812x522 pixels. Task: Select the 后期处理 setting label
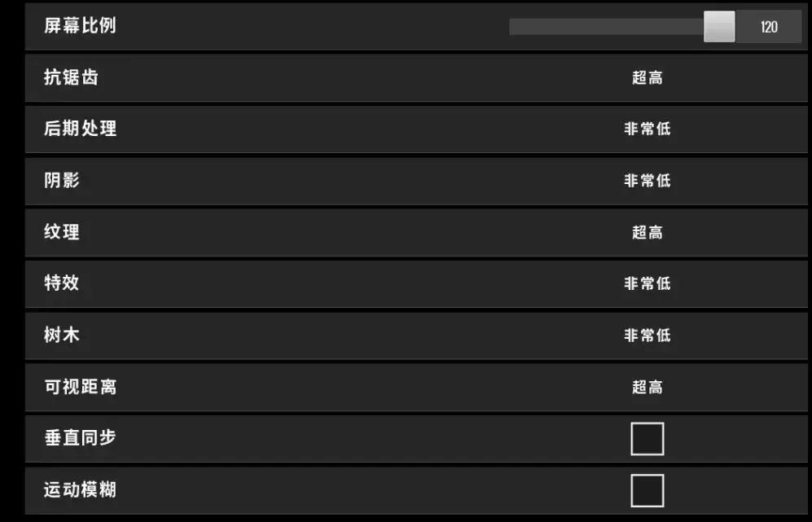click(x=81, y=129)
